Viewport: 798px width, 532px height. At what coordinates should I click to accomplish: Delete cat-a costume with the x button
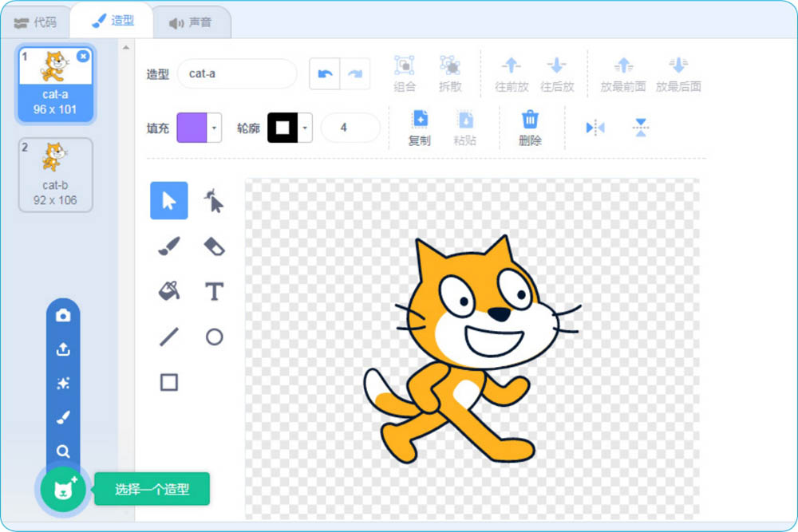point(83,56)
